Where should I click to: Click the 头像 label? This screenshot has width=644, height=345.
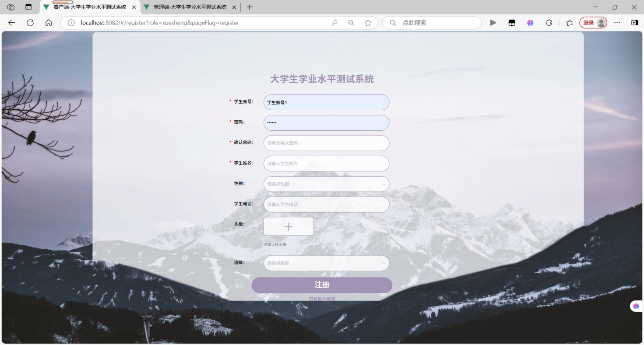[239, 224]
